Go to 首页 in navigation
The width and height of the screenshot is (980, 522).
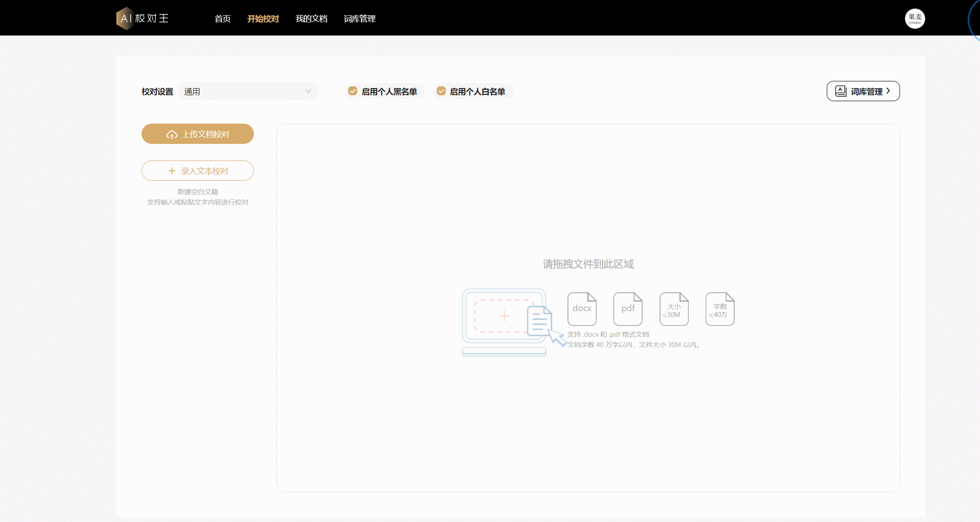coord(222,19)
